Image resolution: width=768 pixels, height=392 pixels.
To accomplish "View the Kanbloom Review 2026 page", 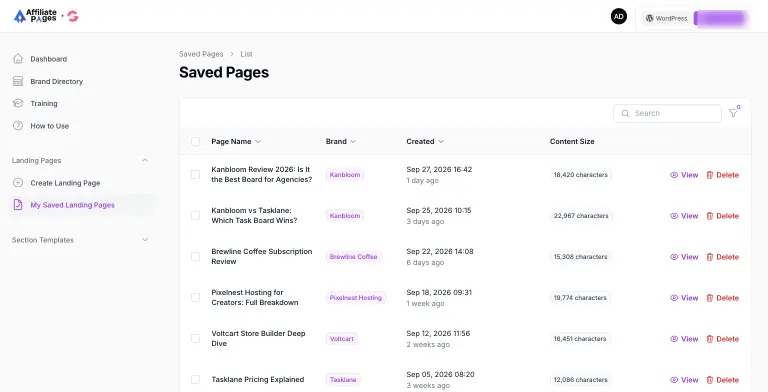I will pyautogui.click(x=684, y=175).
